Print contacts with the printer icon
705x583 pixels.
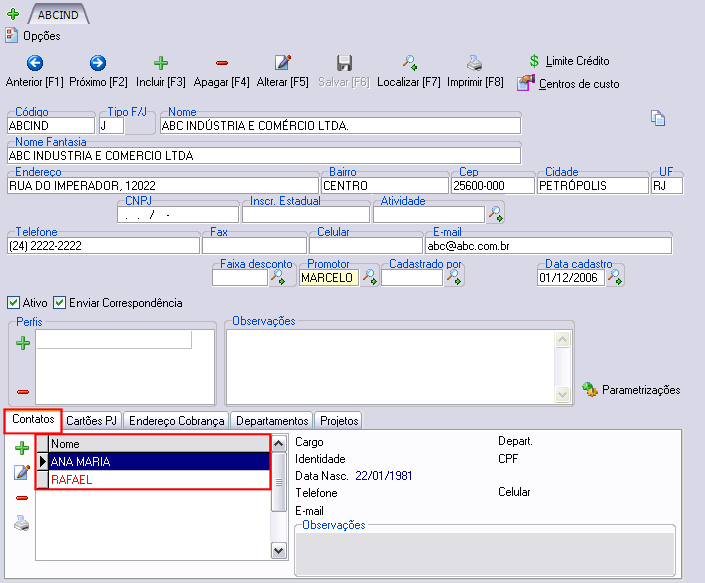[x=22, y=523]
